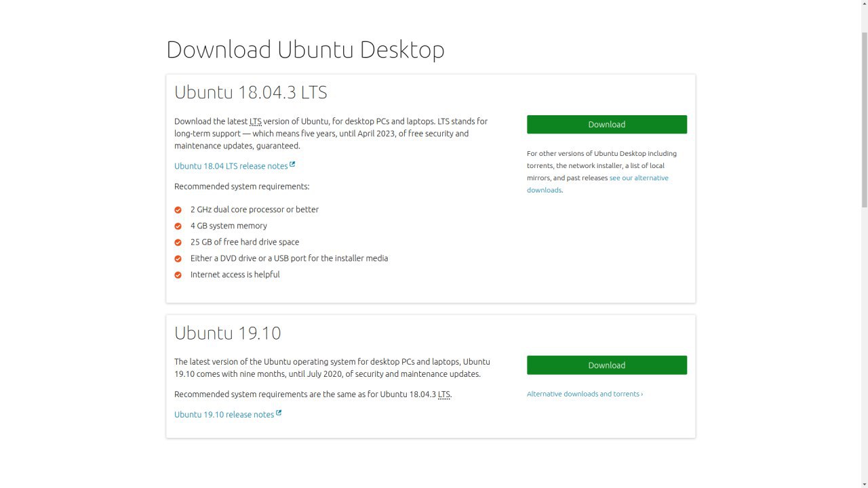
Task: Click checkmark icon next to DVD drive requirement
Action: (x=178, y=259)
